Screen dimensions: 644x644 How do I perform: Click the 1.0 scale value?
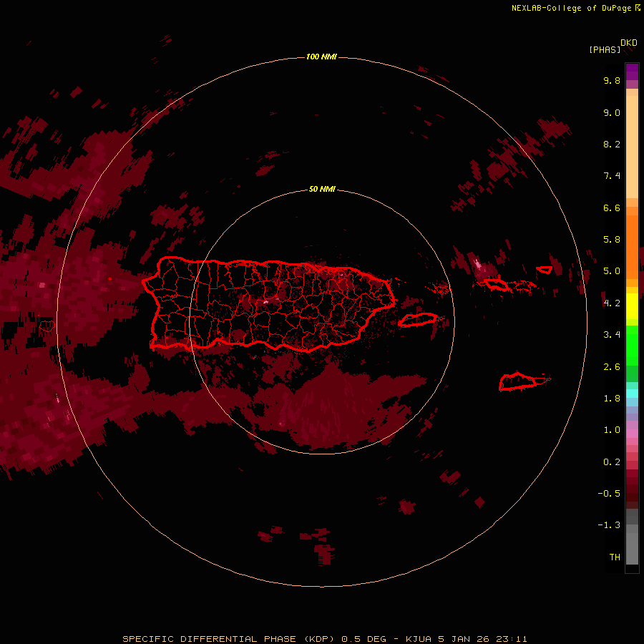612,430
